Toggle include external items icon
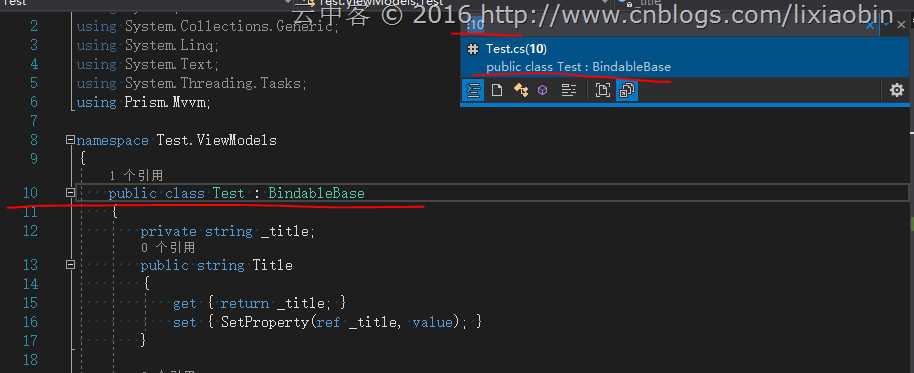Image resolution: width=914 pixels, height=373 pixels. [627, 90]
